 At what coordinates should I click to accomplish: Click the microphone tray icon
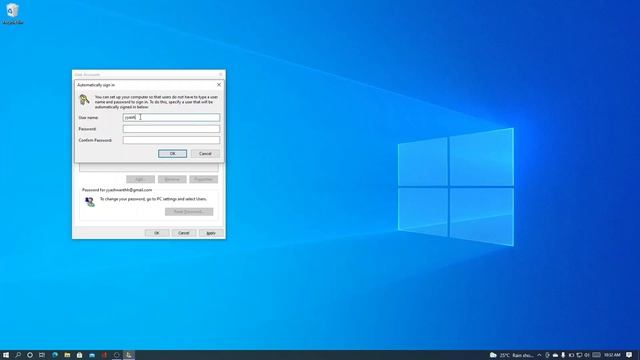tap(563, 355)
